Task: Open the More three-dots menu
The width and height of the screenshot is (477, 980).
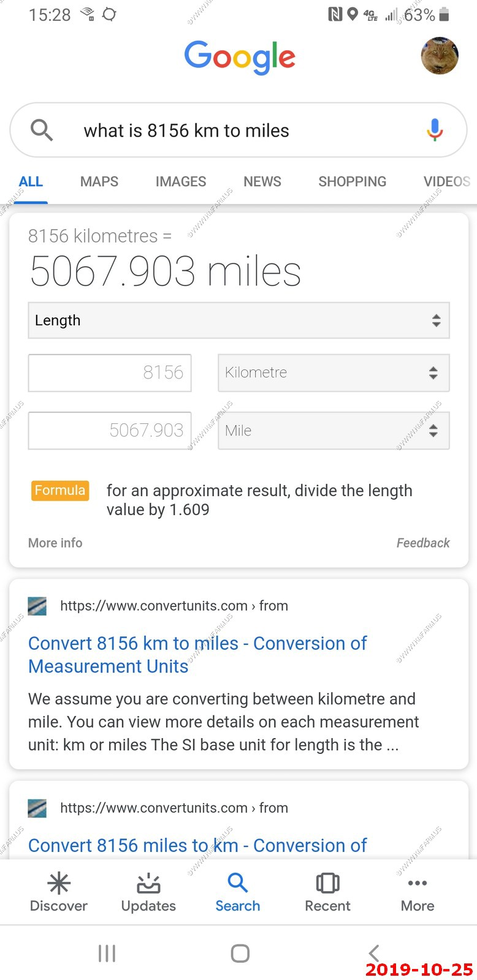Action: click(418, 883)
